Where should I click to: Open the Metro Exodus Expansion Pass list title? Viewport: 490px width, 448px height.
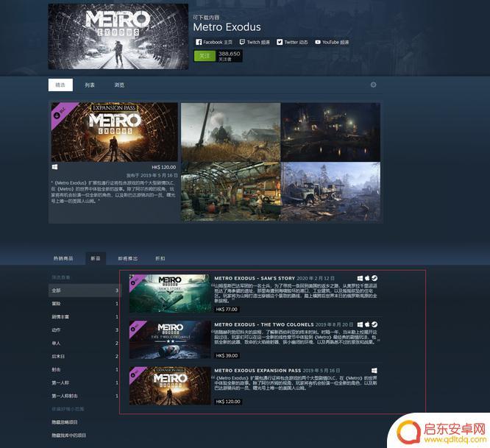click(258, 371)
